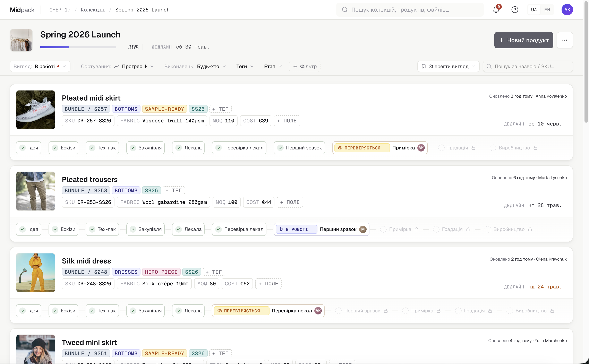Click the plus icon in Новий продукт button
This screenshot has width=589, height=364.
[501, 40]
